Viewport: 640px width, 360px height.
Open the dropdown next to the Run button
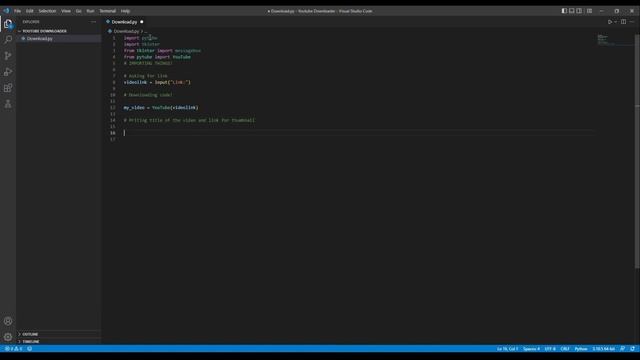click(616, 22)
